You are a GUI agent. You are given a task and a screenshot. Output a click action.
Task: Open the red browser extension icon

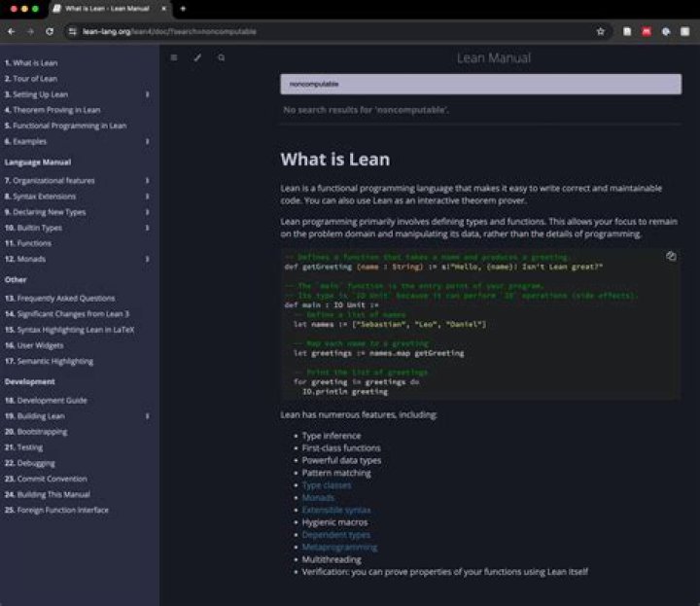(x=646, y=31)
